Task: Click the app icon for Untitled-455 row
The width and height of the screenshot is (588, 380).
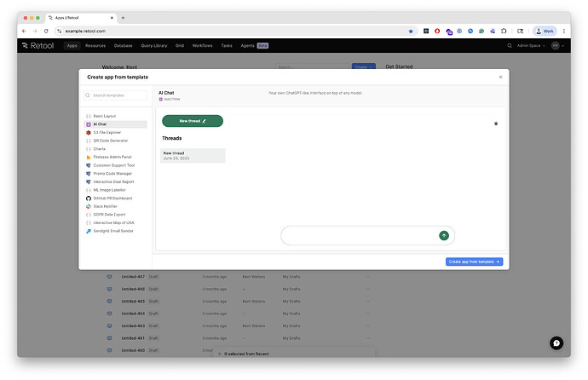Action: pos(109,302)
